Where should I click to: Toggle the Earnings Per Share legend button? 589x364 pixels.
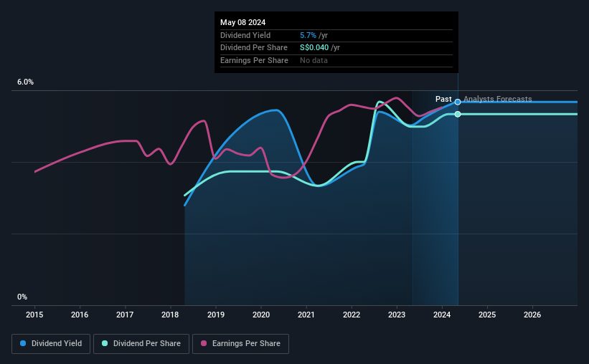240,344
